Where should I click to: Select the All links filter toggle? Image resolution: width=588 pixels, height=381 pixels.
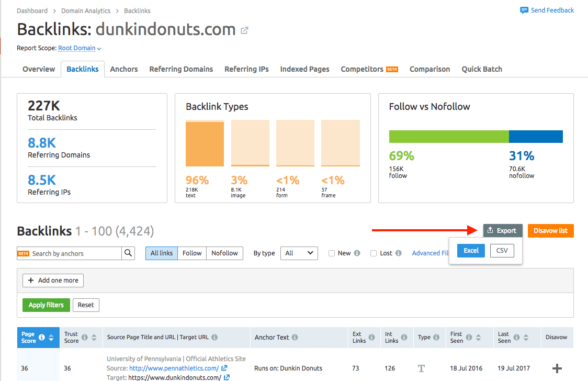(x=162, y=253)
